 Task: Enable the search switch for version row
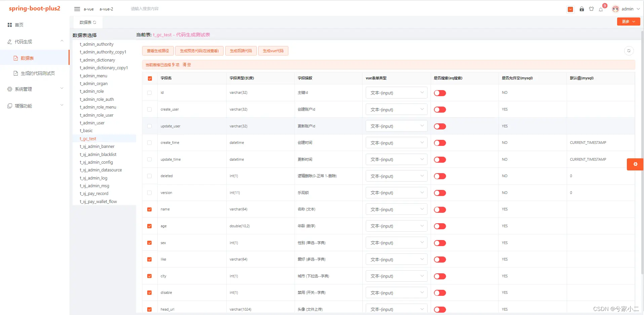[x=440, y=193]
